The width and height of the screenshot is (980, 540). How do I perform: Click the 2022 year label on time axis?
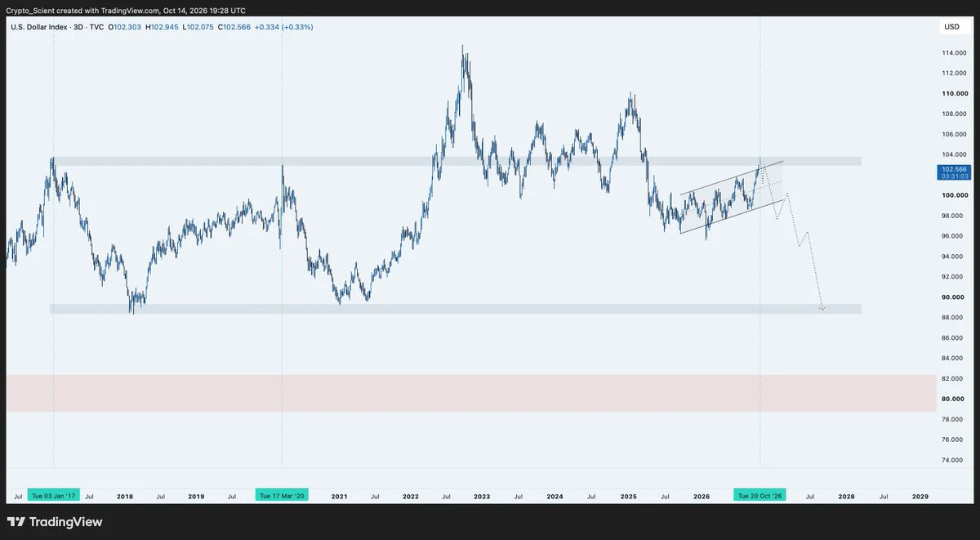[x=410, y=496]
